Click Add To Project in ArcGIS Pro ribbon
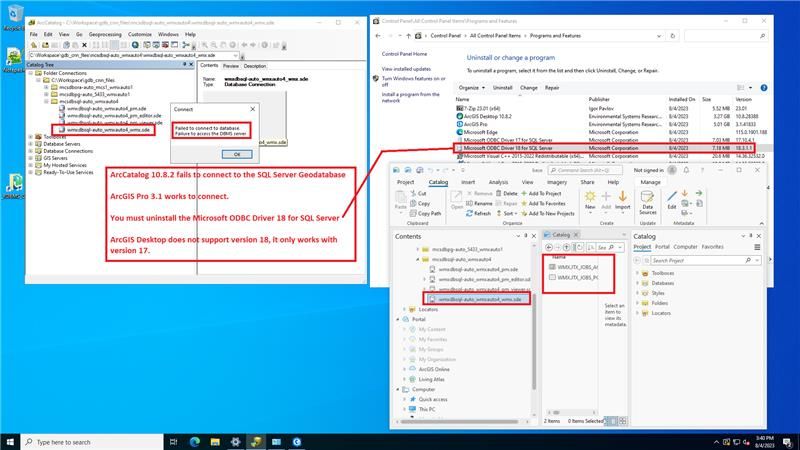 pyautogui.click(x=541, y=193)
